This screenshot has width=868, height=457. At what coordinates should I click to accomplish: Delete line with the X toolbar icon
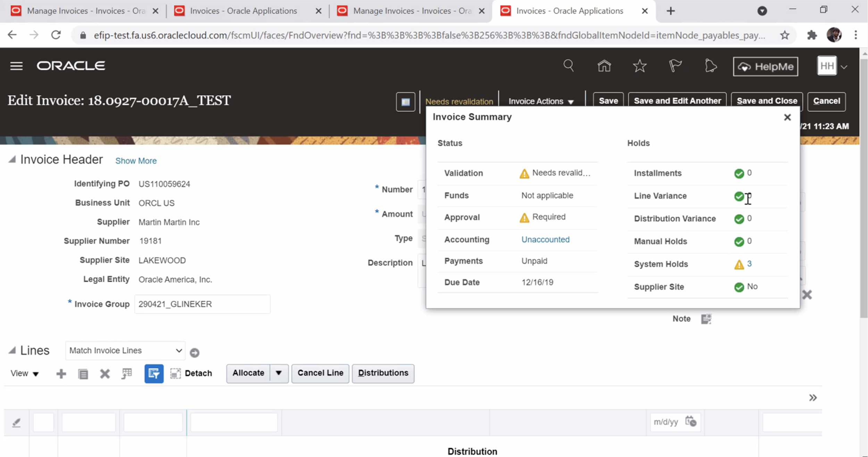(x=105, y=374)
